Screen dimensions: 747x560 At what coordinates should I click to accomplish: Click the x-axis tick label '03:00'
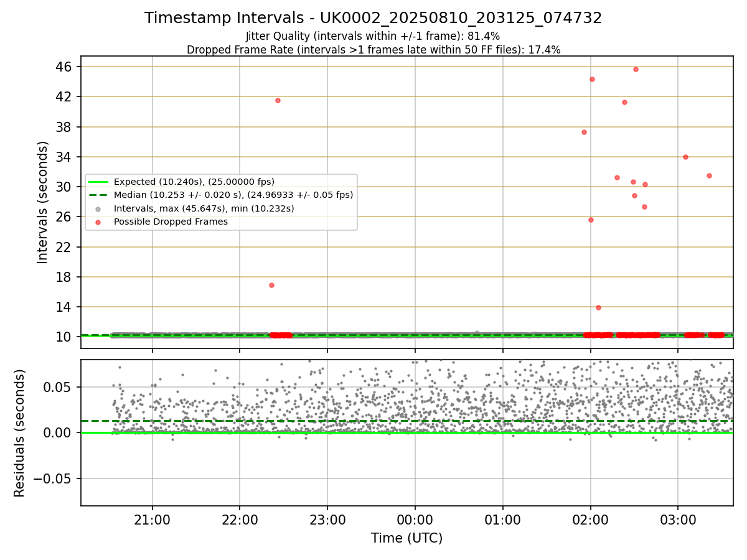[x=678, y=520]
